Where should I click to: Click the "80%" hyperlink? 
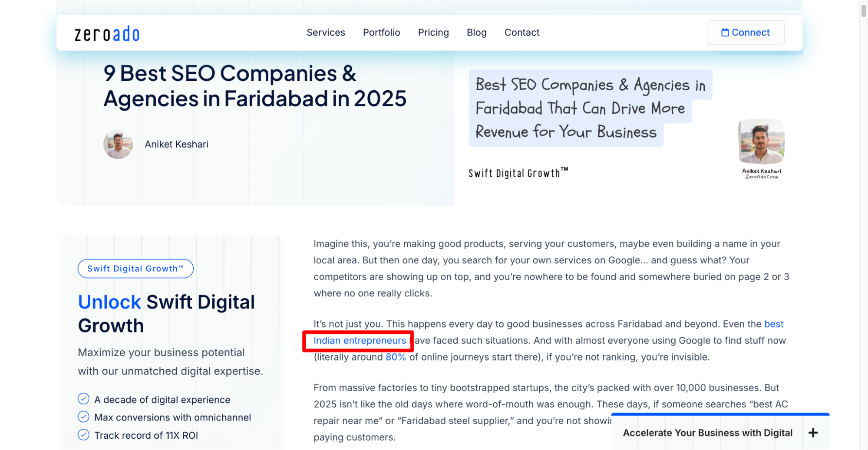pyautogui.click(x=395, y=357)
